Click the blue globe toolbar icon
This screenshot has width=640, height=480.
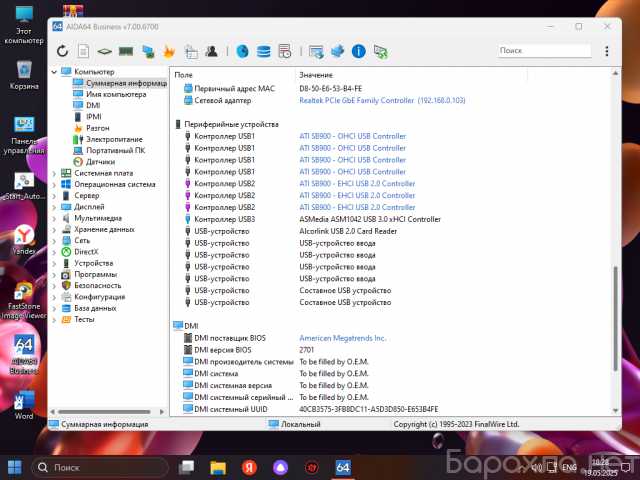pos(242,51)
